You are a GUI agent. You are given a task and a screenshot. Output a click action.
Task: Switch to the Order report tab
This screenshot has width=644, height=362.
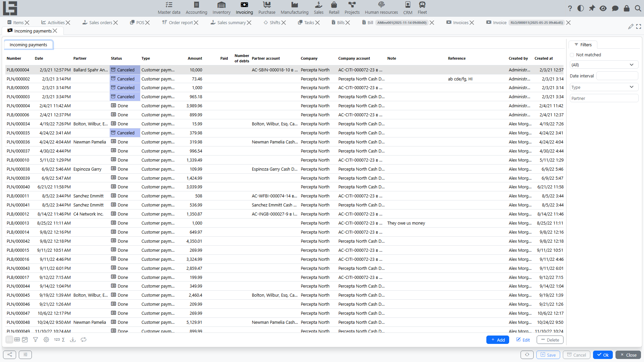tap(177, 22)
